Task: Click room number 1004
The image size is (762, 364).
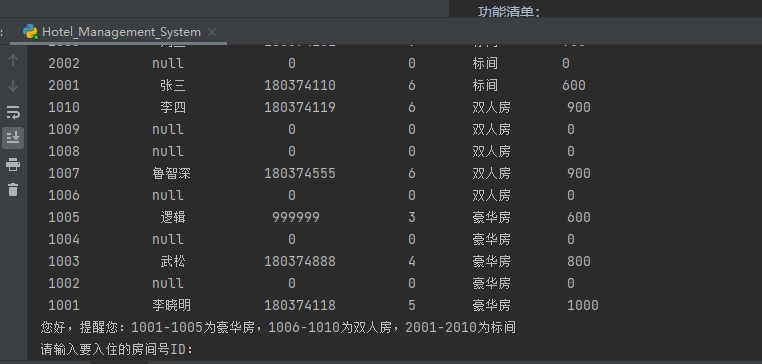Action: pyautogui.click(x=64, y=240)
